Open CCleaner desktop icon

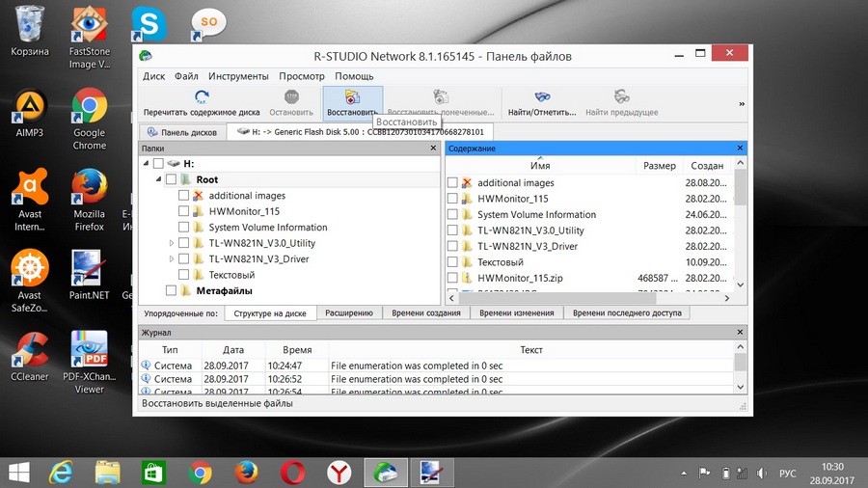pos(30,356)
